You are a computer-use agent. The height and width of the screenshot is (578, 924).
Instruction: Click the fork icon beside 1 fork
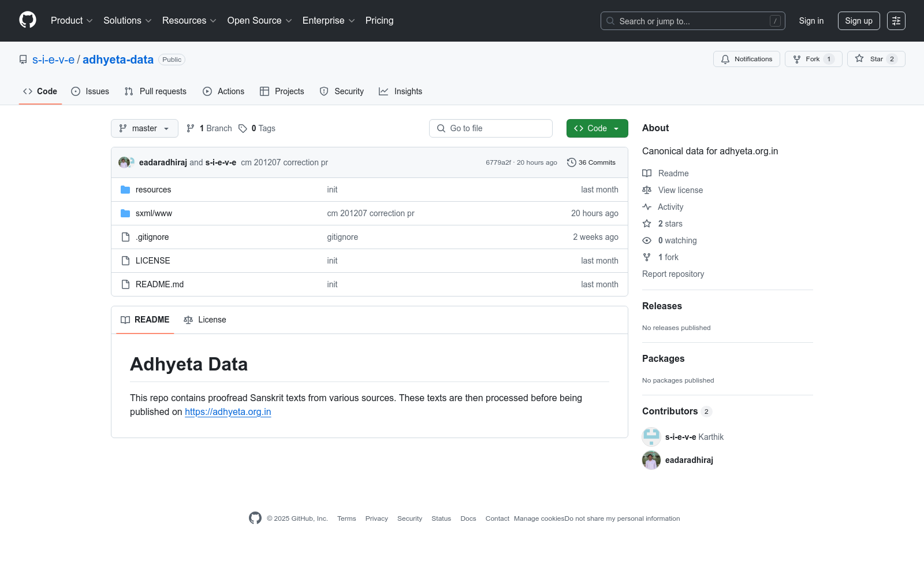(647, 257)
